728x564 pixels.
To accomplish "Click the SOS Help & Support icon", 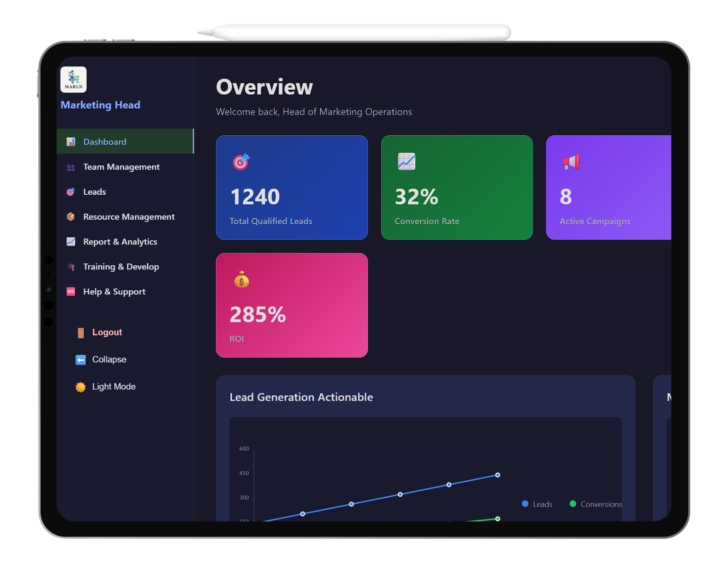I will (x=70, y=292).
